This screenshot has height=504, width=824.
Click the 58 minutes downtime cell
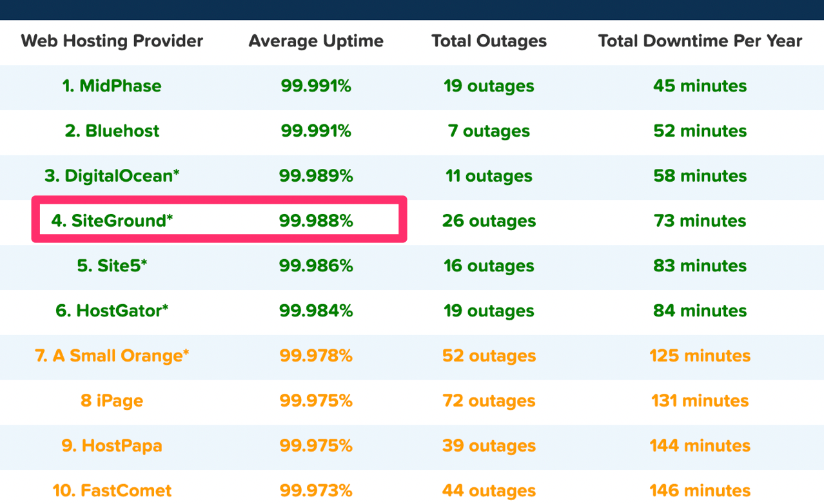click(x=700, y=176)
